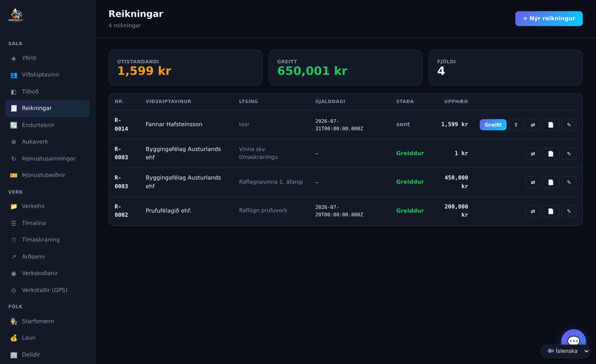This screenshot has width=596, height=364.
Task: Click the Tímalína list icon
Action: (x=14, y=223)
